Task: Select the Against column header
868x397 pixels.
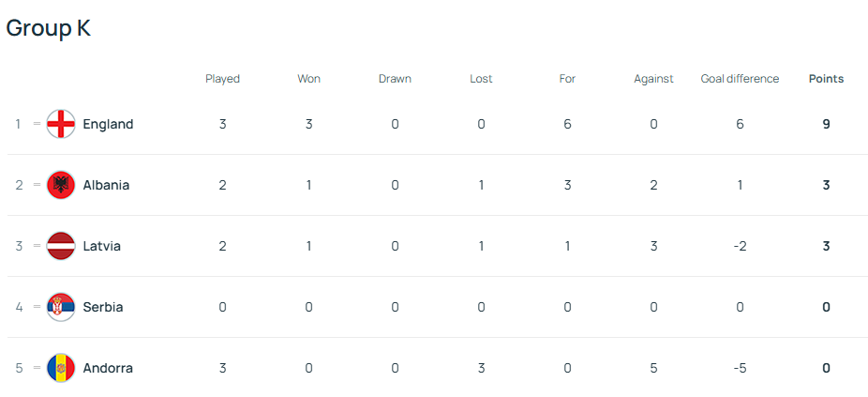Action: [x=653, y=79]
